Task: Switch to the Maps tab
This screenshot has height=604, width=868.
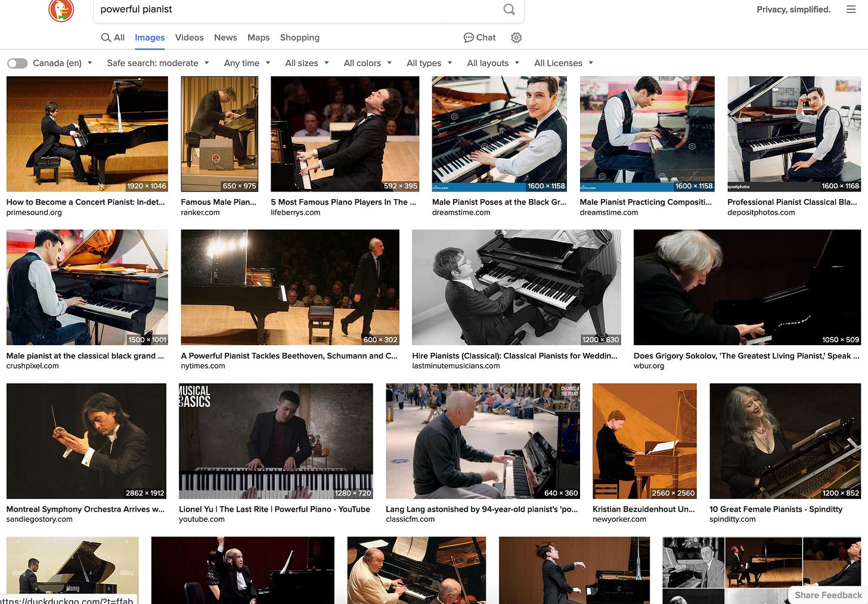Action: point(258,38)
